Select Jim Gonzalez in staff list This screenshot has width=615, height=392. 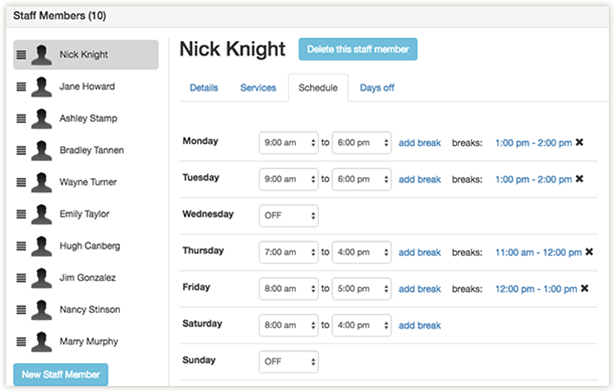pos(86,278)
